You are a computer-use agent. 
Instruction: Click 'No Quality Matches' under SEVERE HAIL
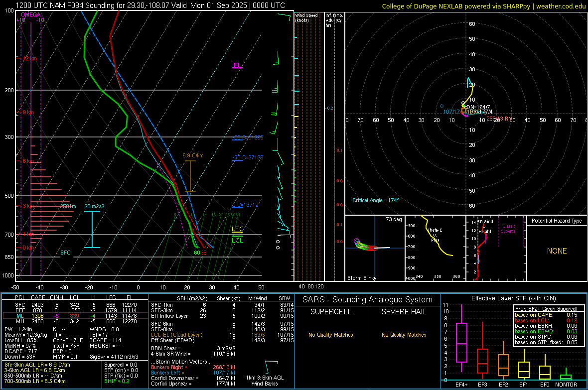[404, 335]
